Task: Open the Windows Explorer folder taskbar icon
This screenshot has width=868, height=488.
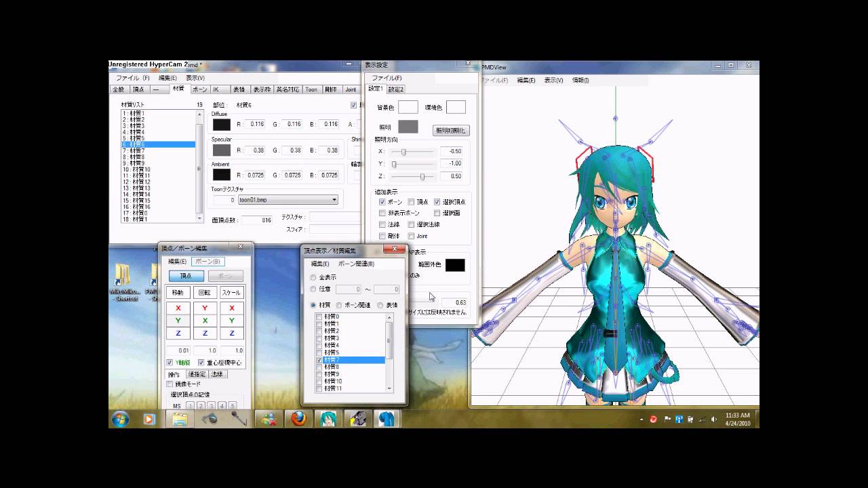Action: click(x=180, y=419)
